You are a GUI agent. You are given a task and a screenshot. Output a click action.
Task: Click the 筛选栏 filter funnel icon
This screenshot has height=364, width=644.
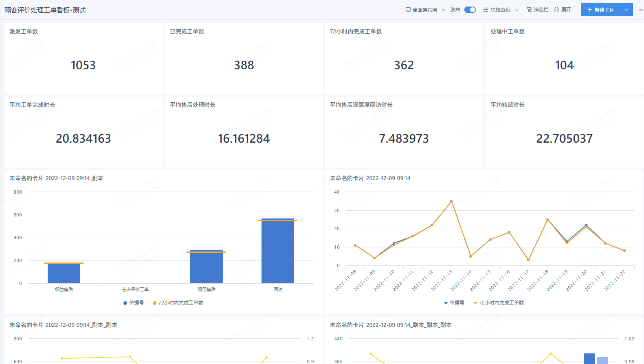tap(529, 10)
